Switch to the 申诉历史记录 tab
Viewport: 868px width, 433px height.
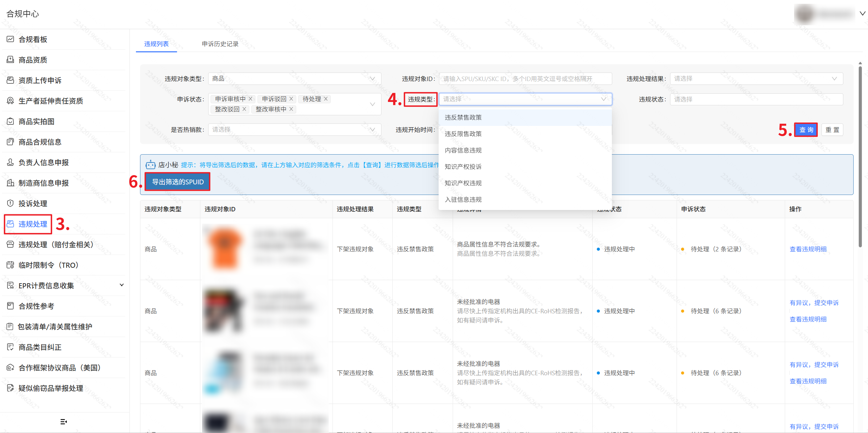220,44
